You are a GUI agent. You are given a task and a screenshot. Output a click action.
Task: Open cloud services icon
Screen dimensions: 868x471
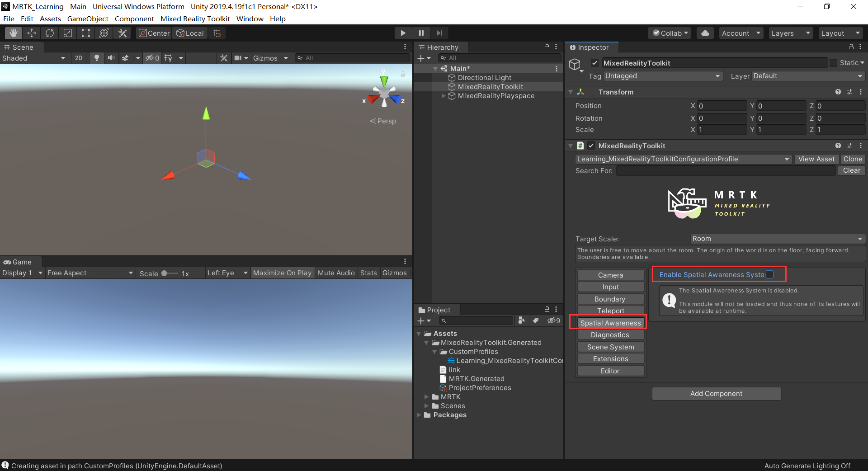click(x=705, y=33)
